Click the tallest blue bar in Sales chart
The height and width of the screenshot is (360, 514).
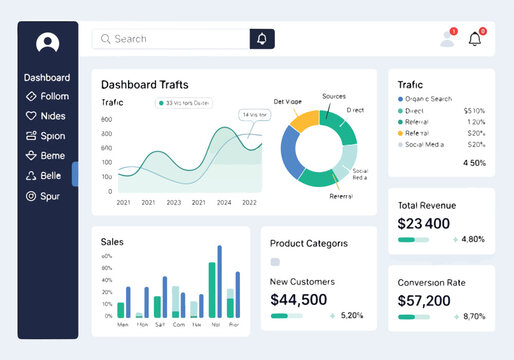(220, 281)
